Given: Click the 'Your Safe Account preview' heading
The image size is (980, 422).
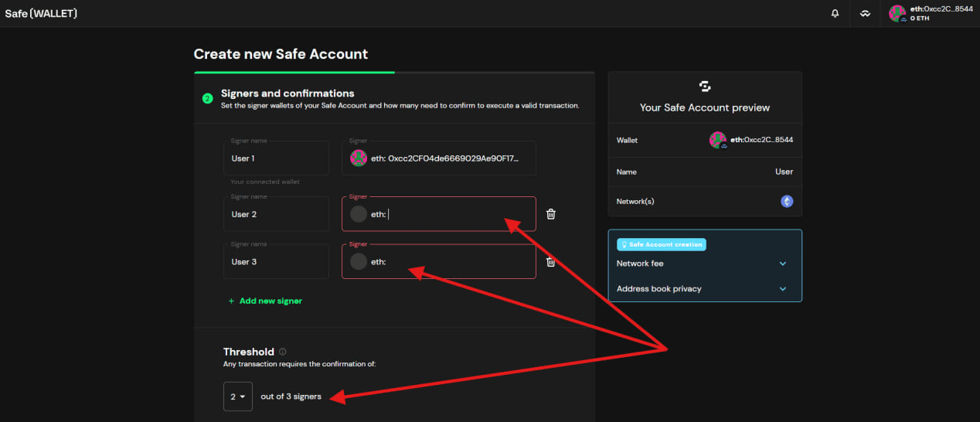Looking at the screenshot, I should 705,107.
